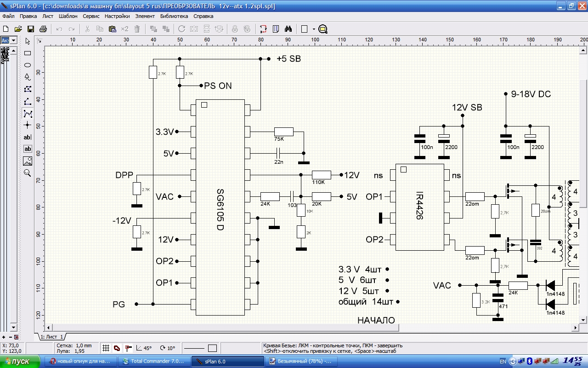Switch to sheet tab Лист 1
Viewport: 588px width, 368px height.
point(51,337)
